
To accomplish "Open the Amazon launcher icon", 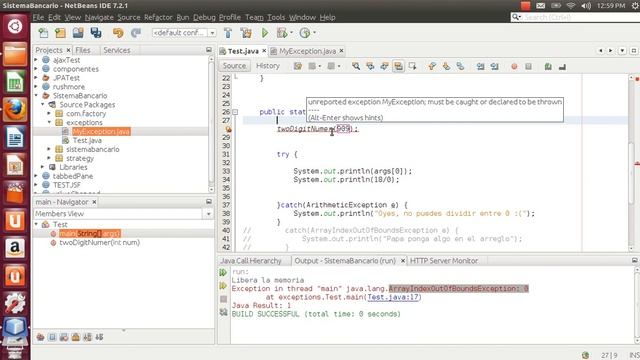I will (x=15, y=248).
